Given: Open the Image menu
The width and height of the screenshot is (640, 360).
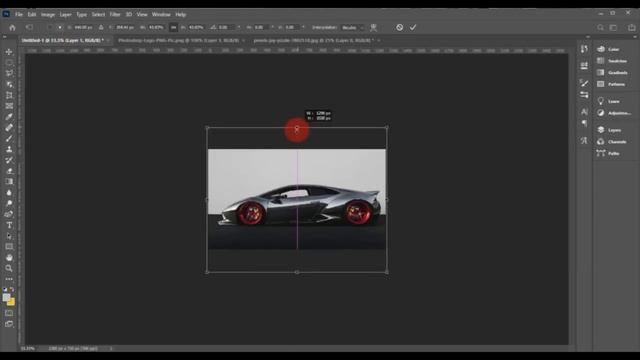Looking at the screenshot, I should 48,14.
